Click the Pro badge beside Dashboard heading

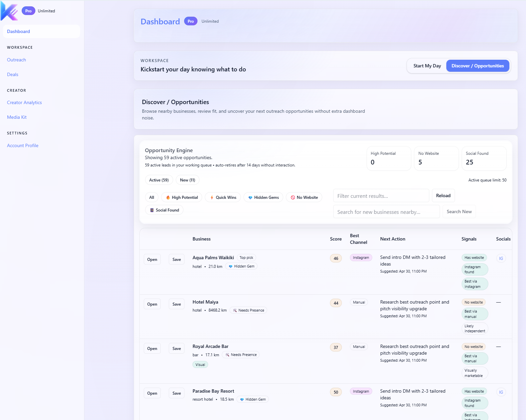pyautogui.click(x=190, y=21)
